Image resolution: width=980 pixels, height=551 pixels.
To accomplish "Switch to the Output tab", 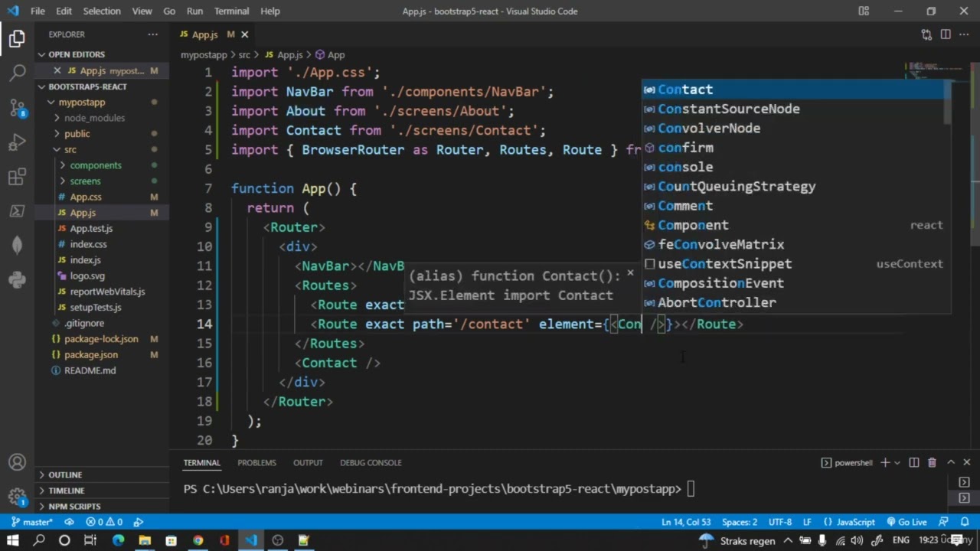I will coord(308,462).
